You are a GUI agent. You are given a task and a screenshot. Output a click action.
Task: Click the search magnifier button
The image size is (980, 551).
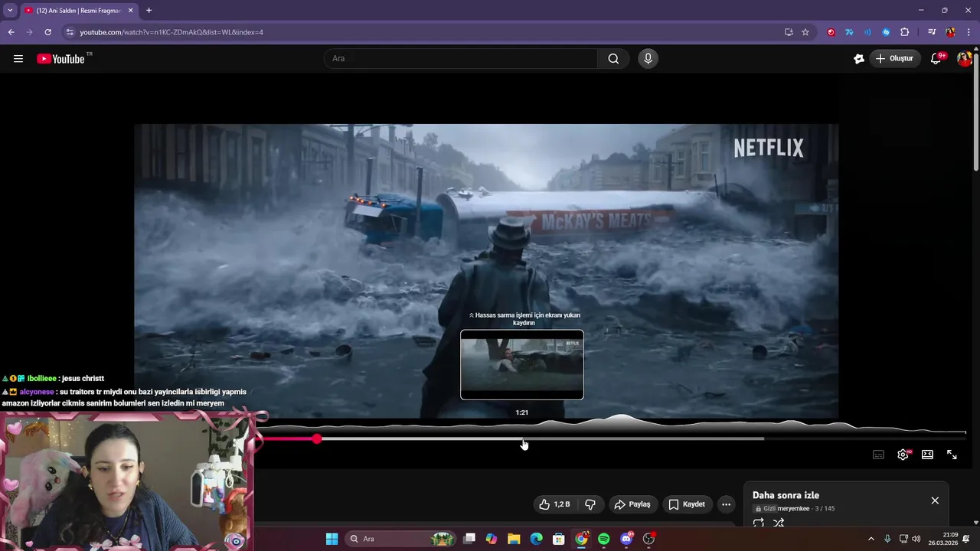[x=613, y=59]
